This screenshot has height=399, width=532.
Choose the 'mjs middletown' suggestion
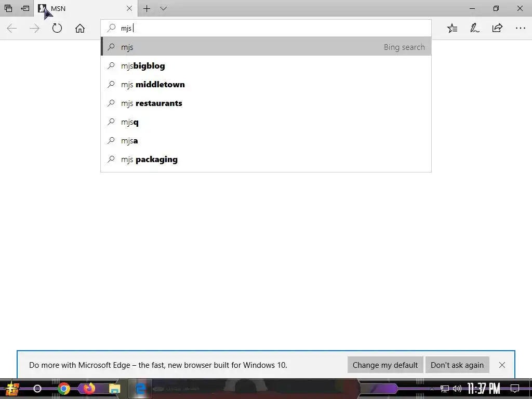(x=266, y=85)
